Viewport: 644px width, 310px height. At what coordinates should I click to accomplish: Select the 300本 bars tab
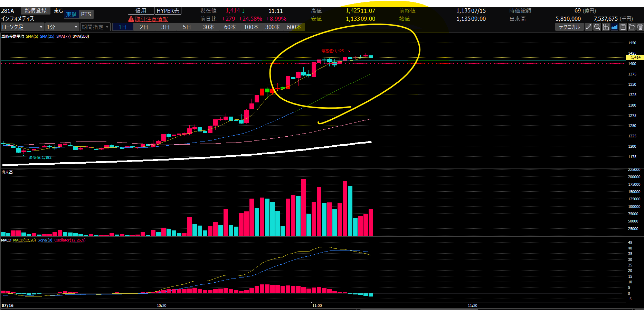[x=273, y=27]
